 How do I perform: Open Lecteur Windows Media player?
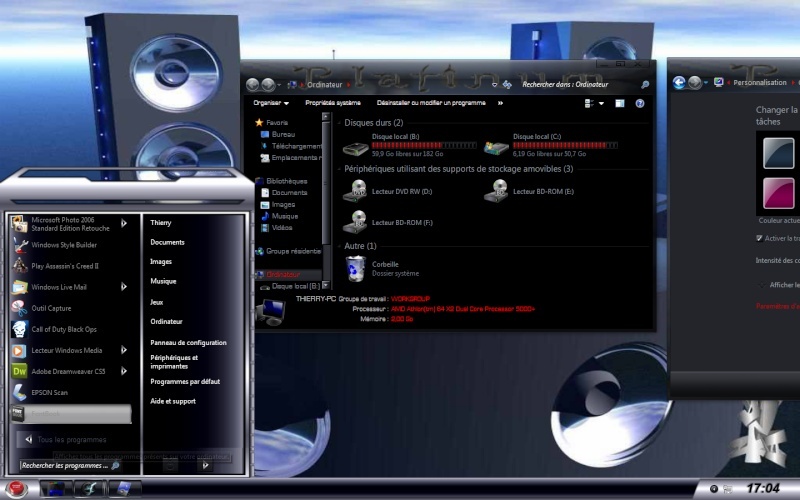68,350
